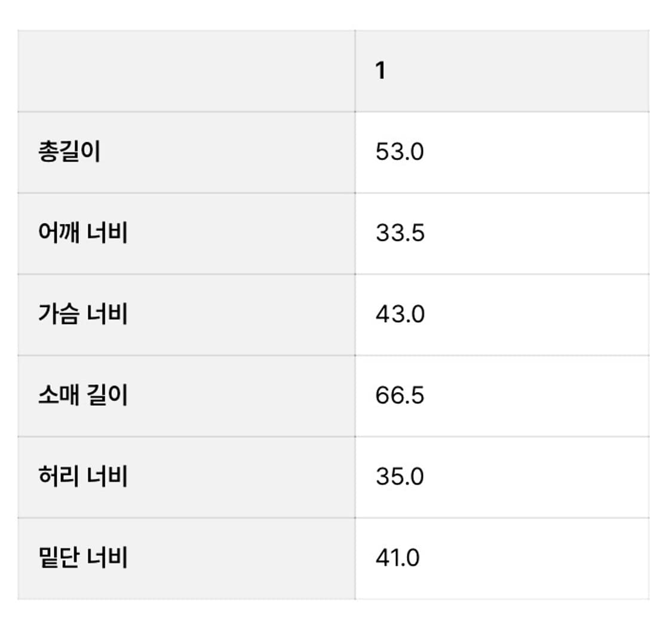Select the 밑단 너비 row label
This screenshot has width=672, height=630.
(x=82, y=558)
